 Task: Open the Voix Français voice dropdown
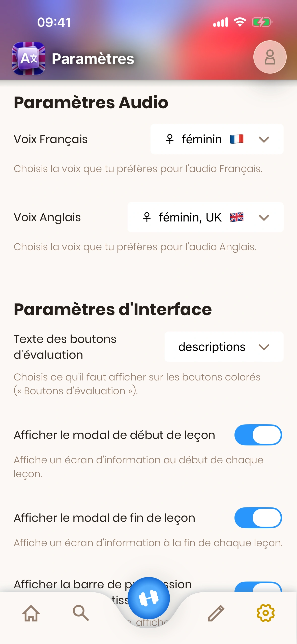[x=217, y=139]
